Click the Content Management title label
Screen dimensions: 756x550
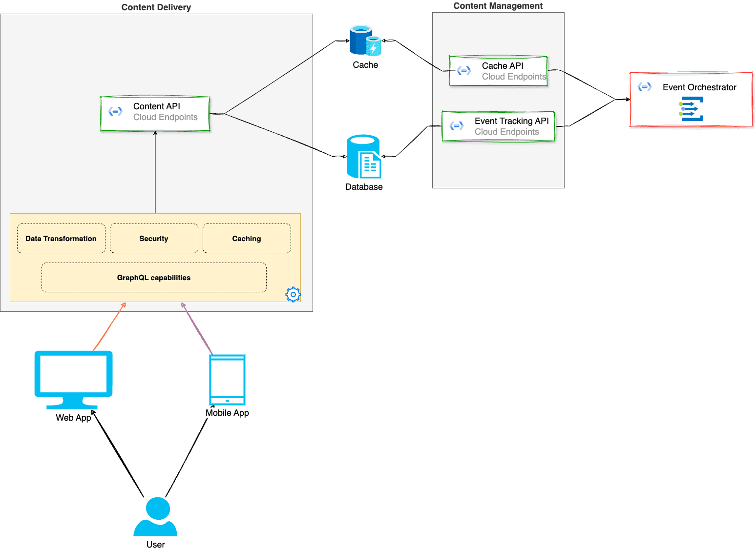[x=498, y=6]
